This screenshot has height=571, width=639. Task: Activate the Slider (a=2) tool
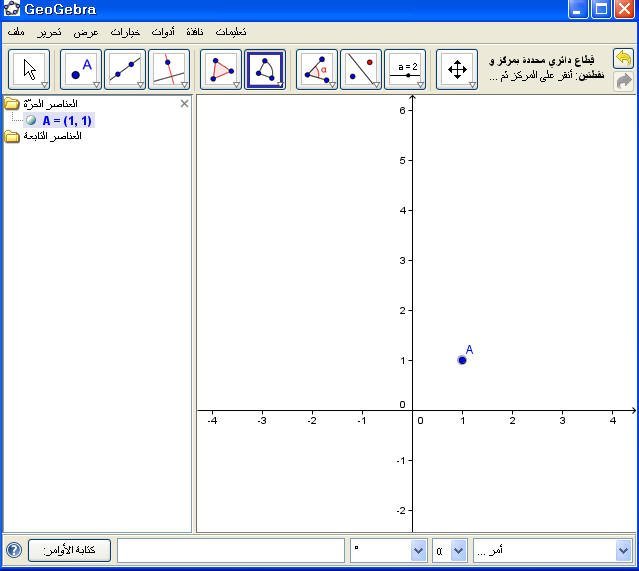405,70
